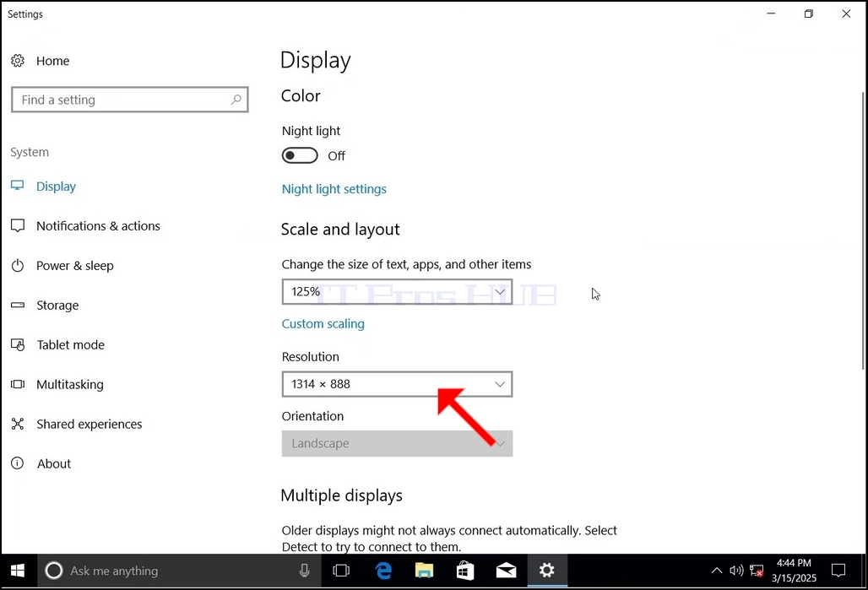Expand the 125% scaling dropdown
Viewport: 868px width, 590px height.
click(x=397, y=292)
